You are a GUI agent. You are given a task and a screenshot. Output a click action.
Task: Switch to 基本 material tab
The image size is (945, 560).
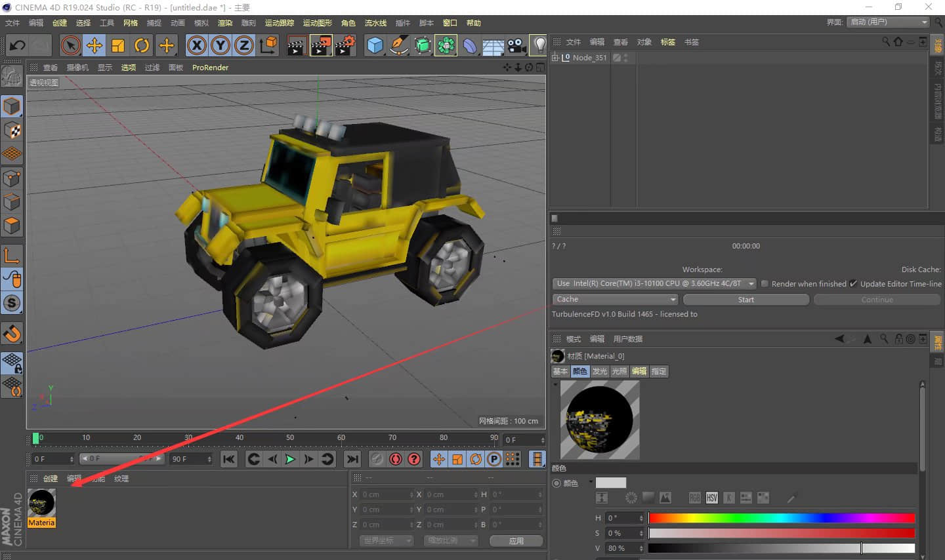point(560,371)
